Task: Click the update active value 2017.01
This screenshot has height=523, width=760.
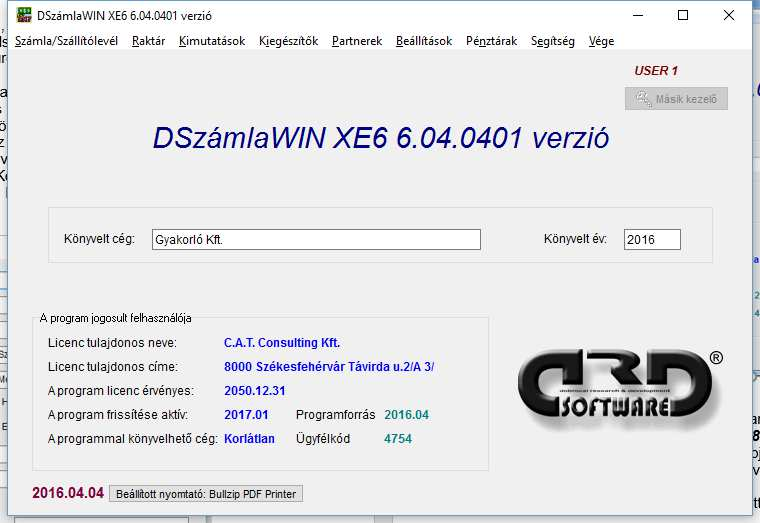Action: 246,415
